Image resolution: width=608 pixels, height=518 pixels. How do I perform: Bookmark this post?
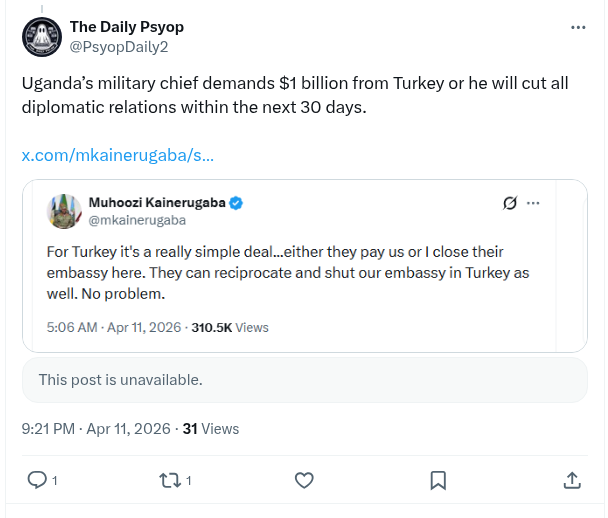438,480
